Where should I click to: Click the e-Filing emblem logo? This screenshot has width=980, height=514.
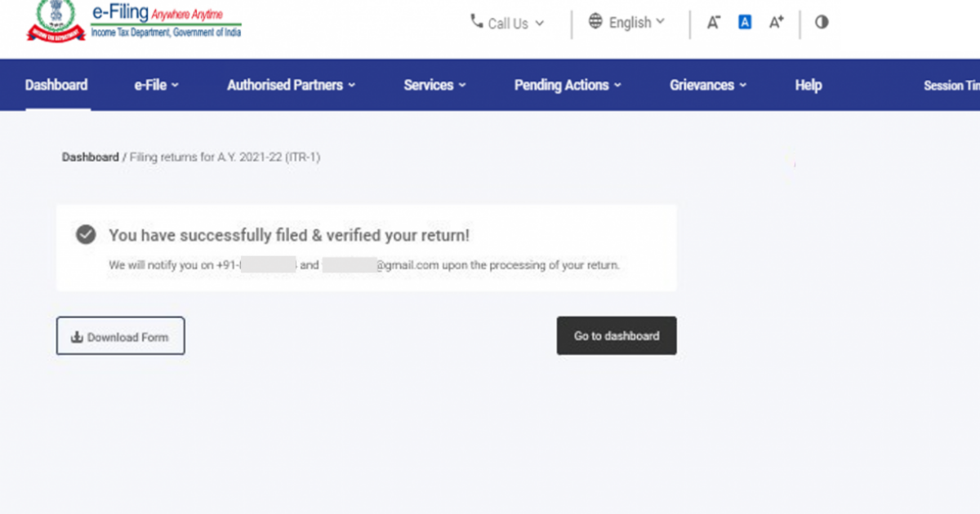point(56,21)
